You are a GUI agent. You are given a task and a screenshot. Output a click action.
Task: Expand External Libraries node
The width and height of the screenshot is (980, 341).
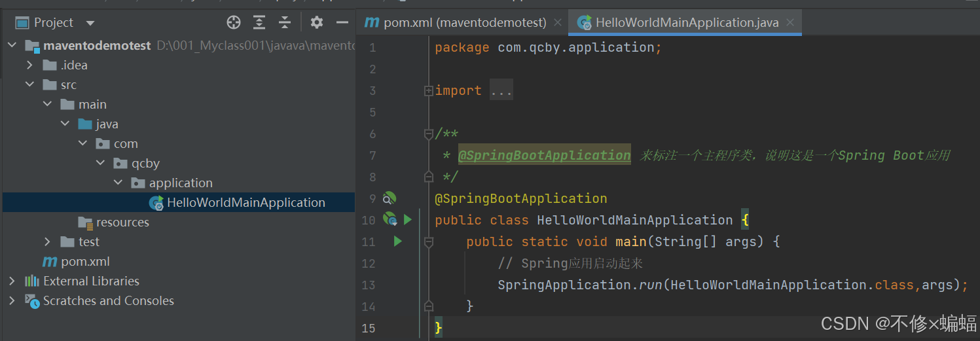pyautogui.click(x=12, y=281)
